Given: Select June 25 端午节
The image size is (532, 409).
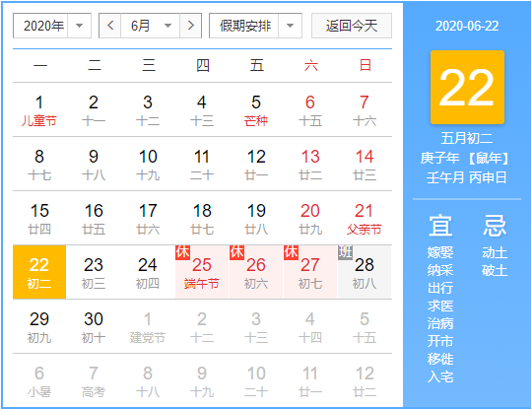Looking at the screenshot, I should [202, 272].
